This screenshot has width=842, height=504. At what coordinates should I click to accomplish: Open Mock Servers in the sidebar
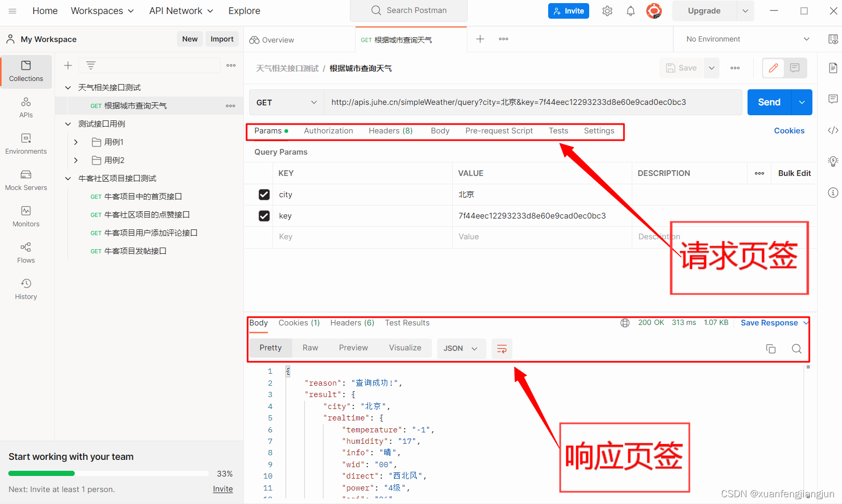(26, 180)
